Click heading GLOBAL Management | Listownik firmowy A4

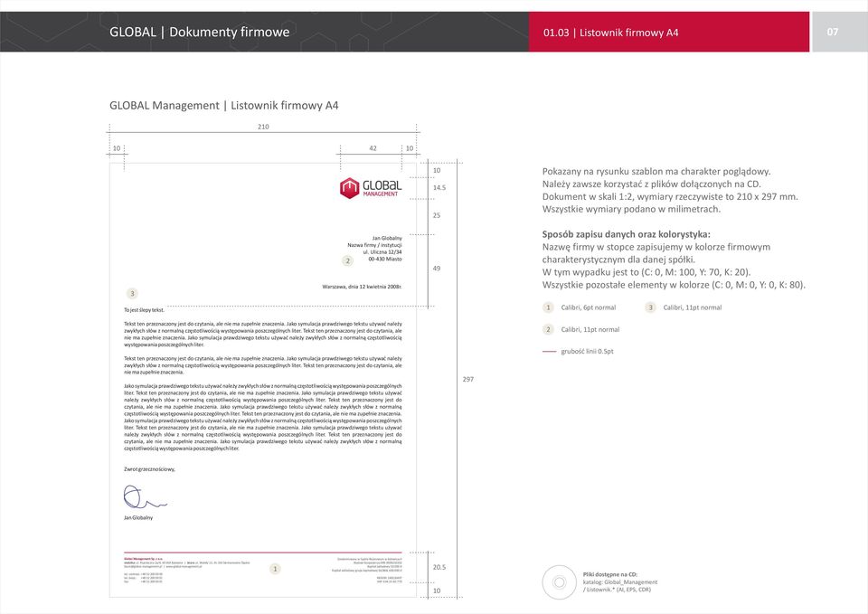coord(223,105)
